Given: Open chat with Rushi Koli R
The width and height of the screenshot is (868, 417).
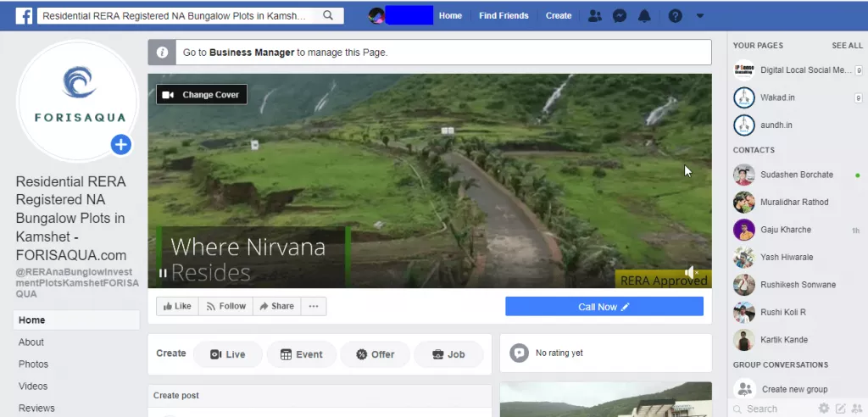Looking at the screenshot, I should coord(798,313).
